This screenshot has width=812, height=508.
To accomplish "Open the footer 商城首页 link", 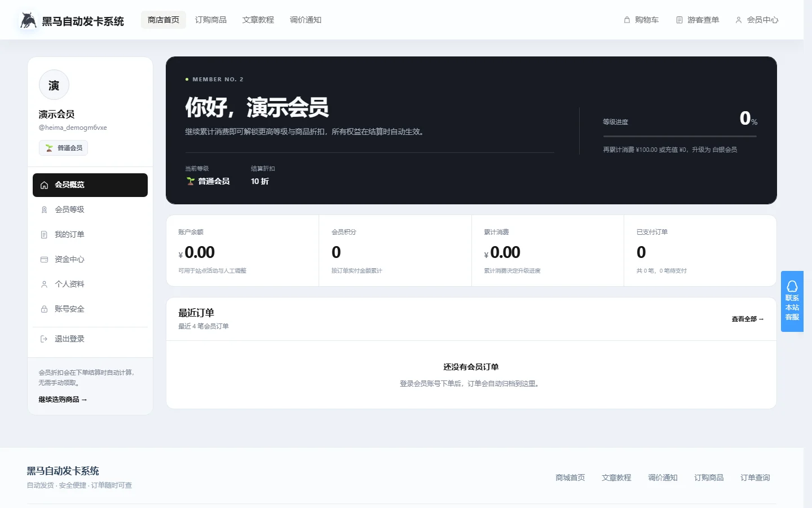I will [570, 478].
